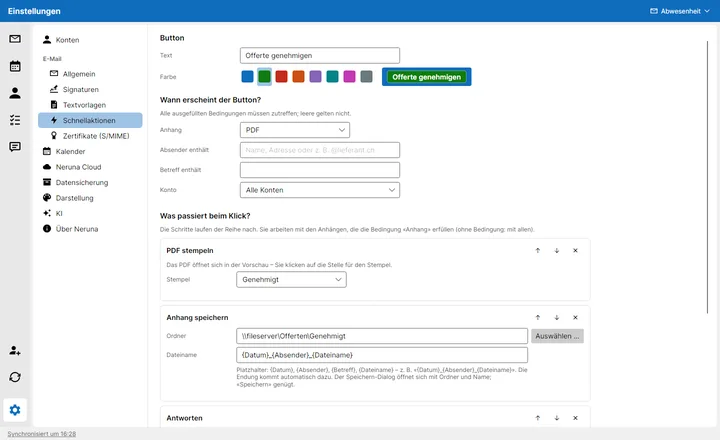
Task: Open Kalender settings
Action: pos(90,152)
